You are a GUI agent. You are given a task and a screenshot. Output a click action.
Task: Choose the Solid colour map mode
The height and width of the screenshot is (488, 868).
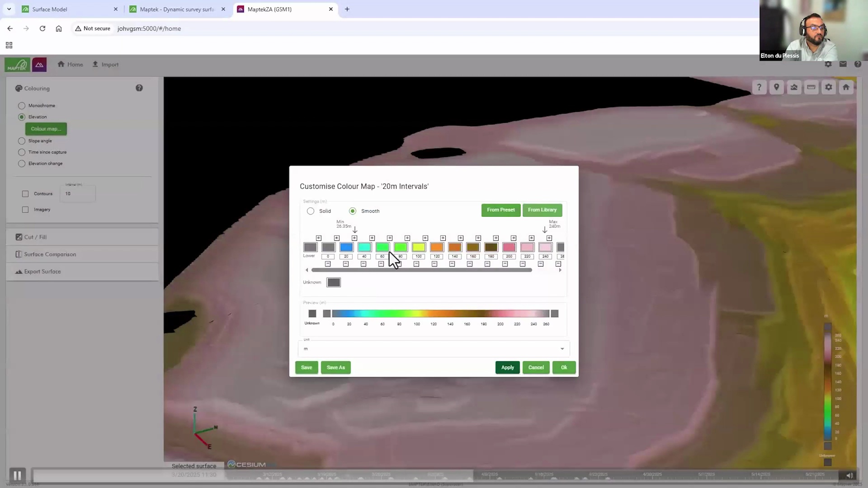pyautogui.click(x=311, y=211)
